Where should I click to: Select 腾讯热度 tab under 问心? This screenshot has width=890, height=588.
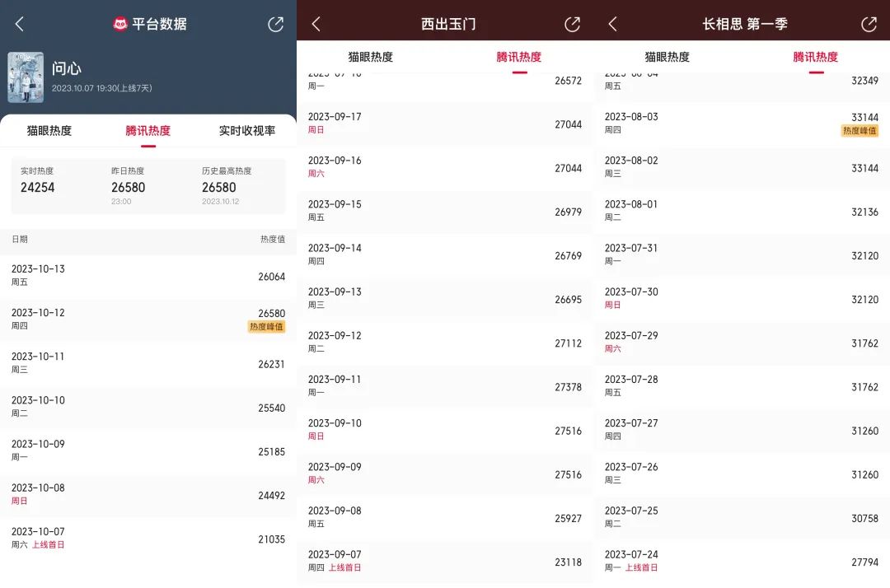(x=148, y=131)
